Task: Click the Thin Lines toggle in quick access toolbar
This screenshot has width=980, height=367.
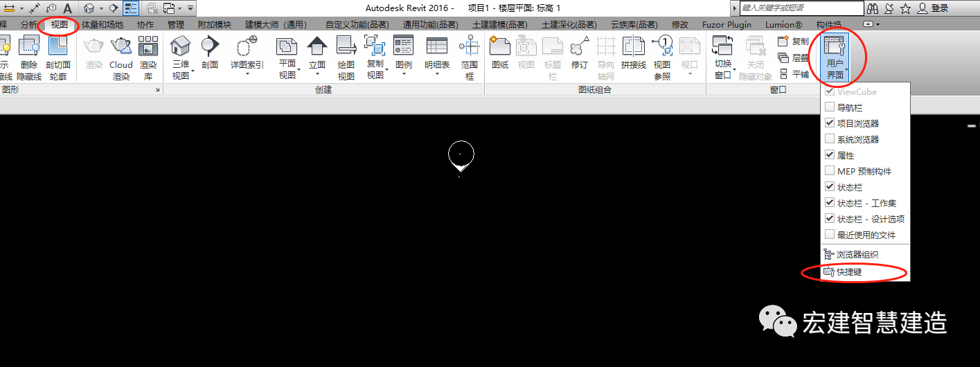Action: pos(131,8)
